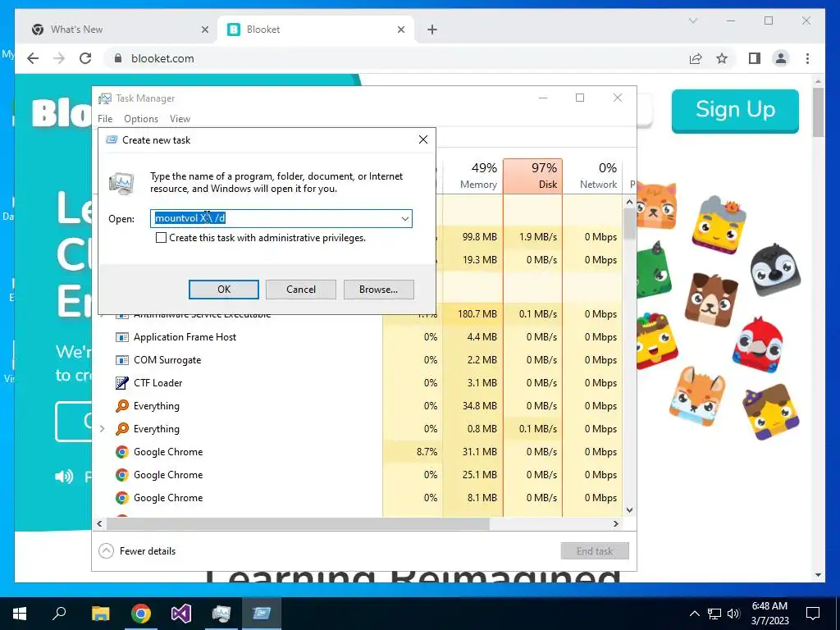
Task: Switch to the Blooket tab
Action: [316, 30]
